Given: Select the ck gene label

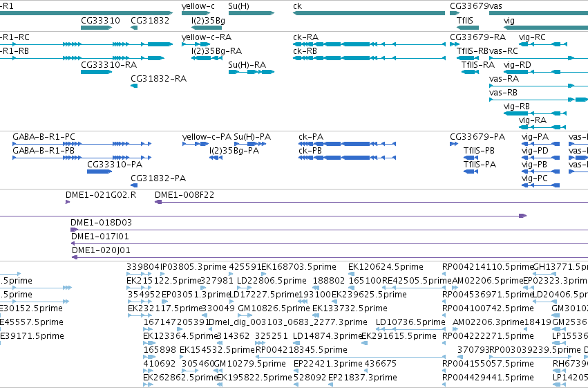Looking at the screenshot, I should 297,6.
